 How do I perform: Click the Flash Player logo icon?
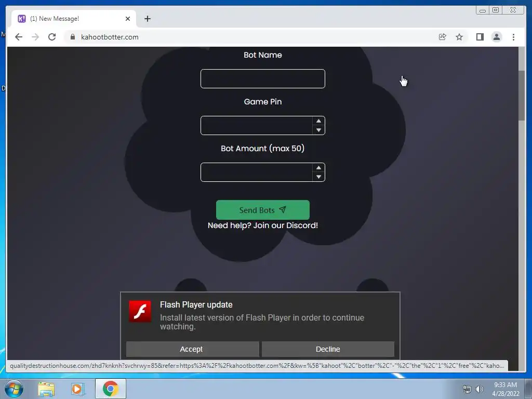click(140, 311)
